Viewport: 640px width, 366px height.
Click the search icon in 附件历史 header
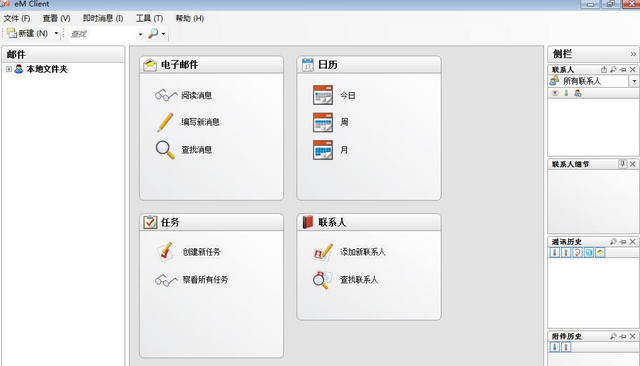tap(613, 336)
